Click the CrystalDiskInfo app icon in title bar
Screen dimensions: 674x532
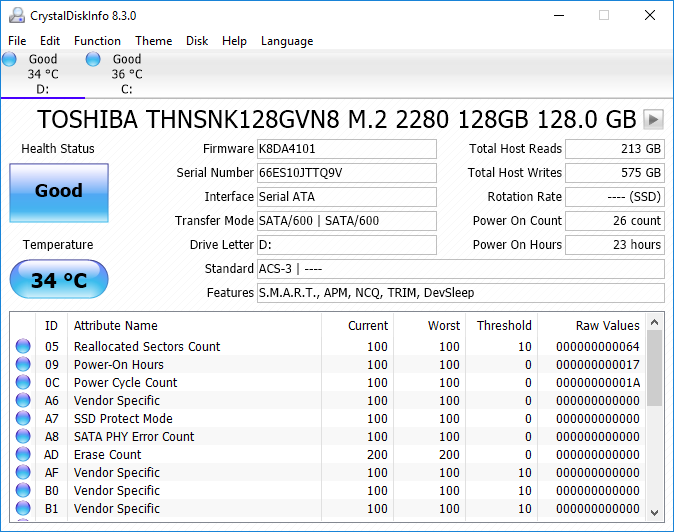(16, 16)
